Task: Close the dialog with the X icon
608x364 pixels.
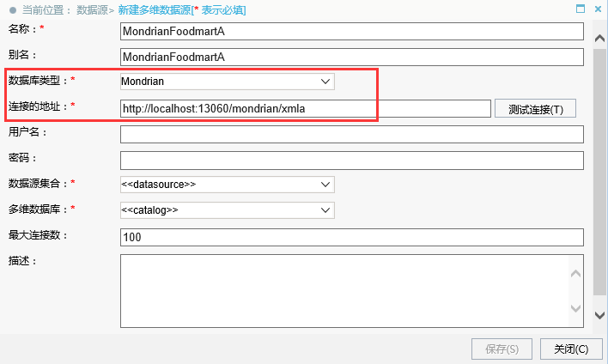Action: (x=598, y=9)
